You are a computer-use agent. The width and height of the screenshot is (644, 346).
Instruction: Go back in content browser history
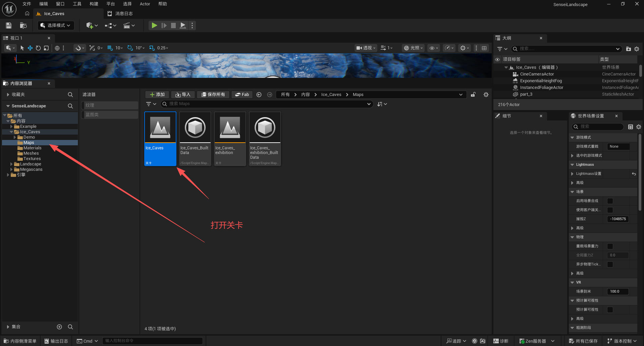(259, 95)
